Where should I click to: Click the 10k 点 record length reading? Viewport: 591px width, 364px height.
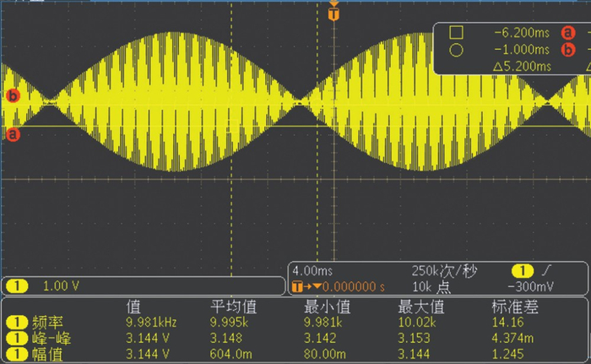[x=431, y=287]
